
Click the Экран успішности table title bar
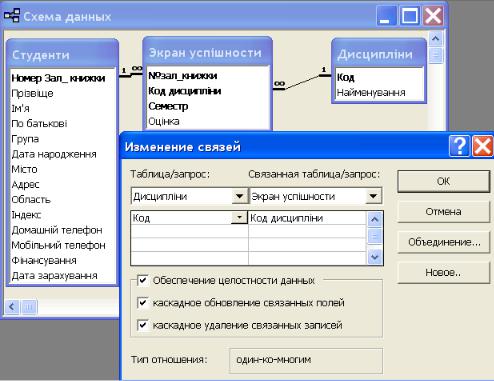click(x=207, y=52)
